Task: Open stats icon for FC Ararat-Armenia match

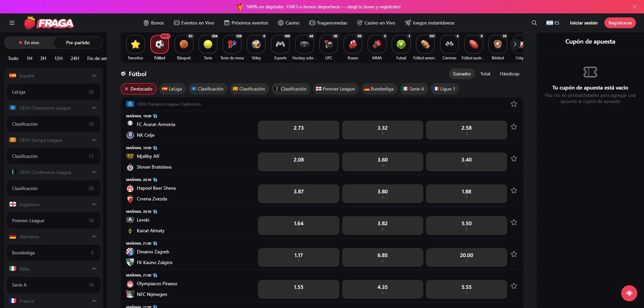Action: (155, 116)
